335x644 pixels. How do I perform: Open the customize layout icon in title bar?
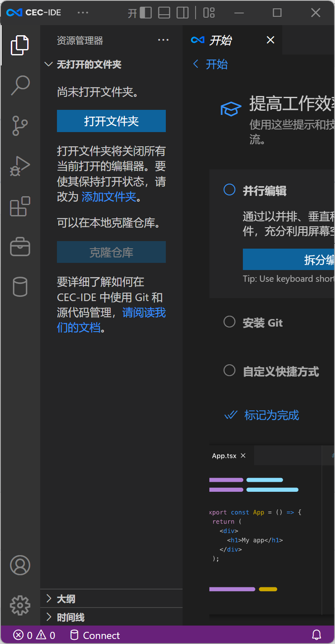click(209, 13)
